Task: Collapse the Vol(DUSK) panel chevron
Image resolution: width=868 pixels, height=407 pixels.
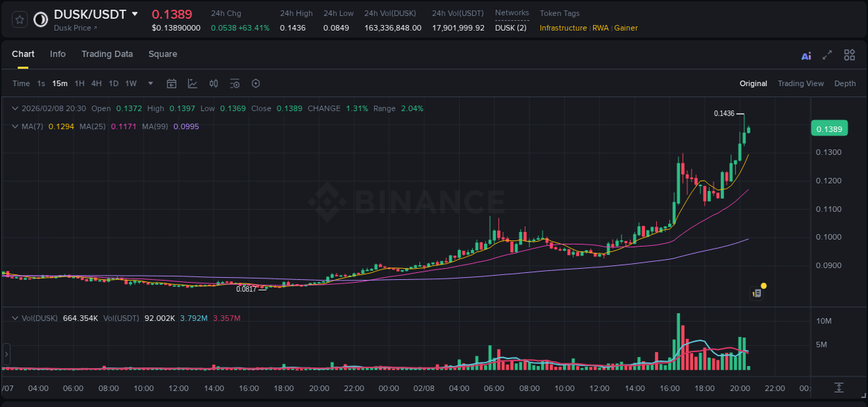Action: click(15, 317)
